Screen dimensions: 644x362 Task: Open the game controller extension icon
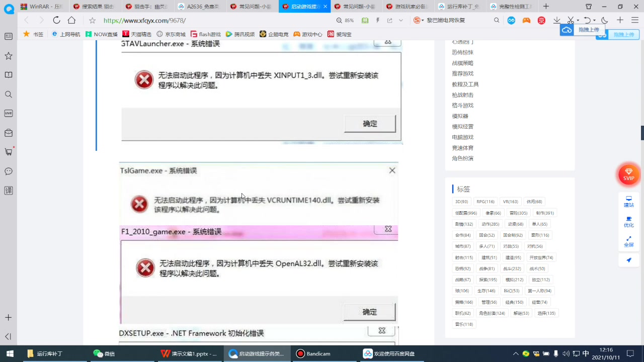pyautogui.click(x=526, y=20)
